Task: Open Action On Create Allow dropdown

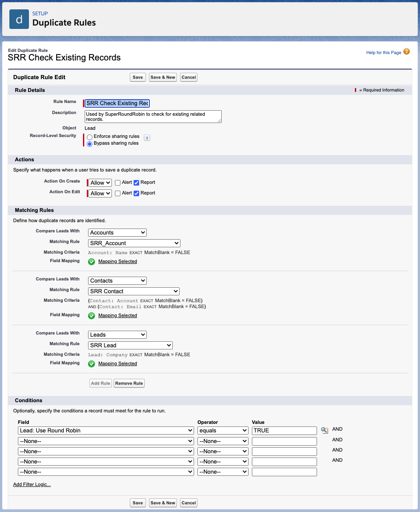Action: pyautogui.click(x=100, y=183)
